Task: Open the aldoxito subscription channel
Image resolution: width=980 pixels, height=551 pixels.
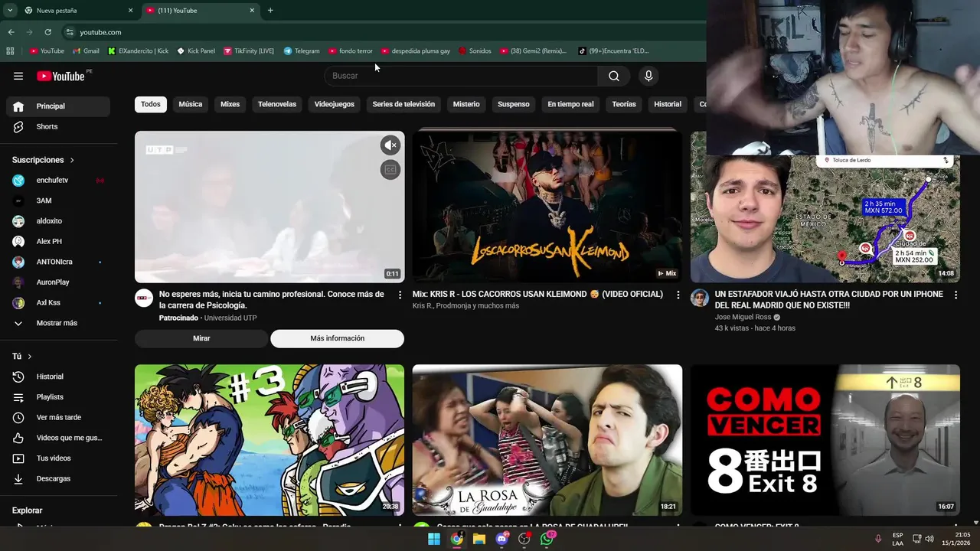Action: pyautogui.click(x=58, y=221)
